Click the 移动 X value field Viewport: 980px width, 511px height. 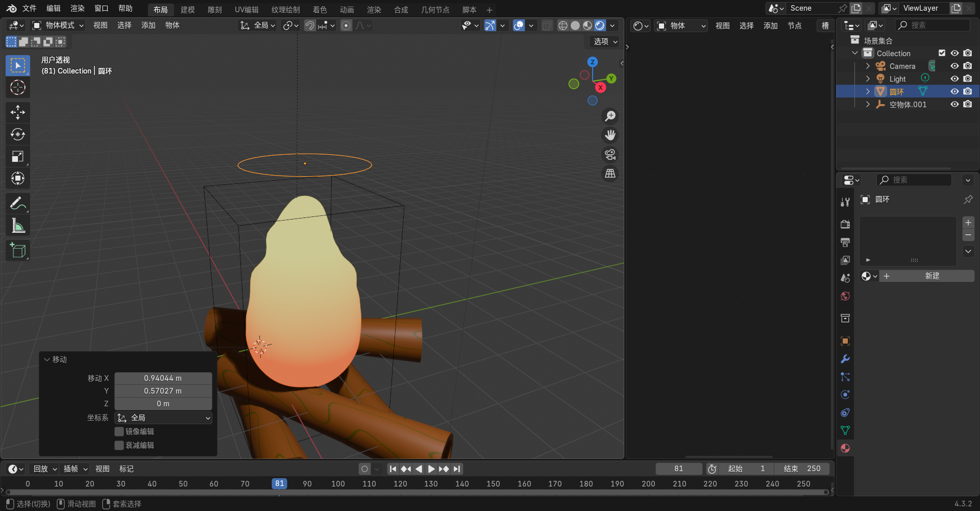[163, 378]
